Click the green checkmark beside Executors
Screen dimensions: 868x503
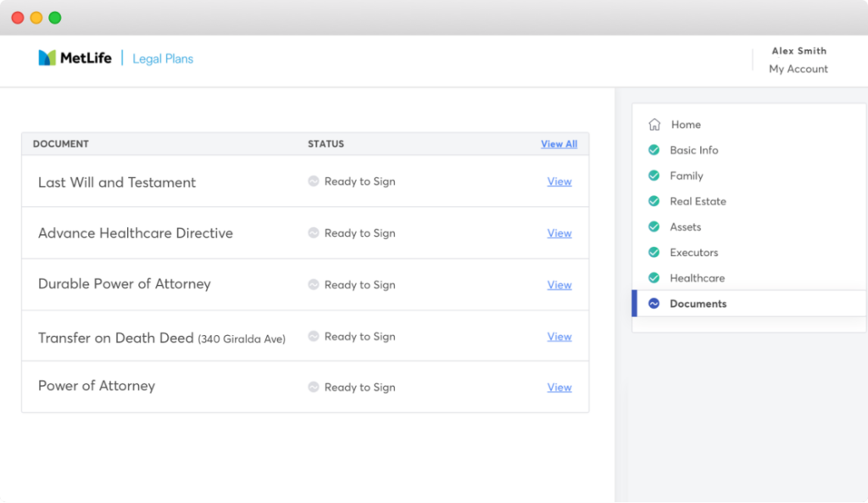654,252
